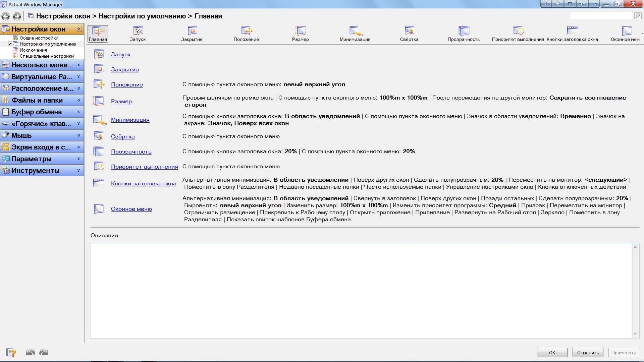
Task: Toggle the Настройки по умолчанию checkbox
Action: pyautogui.click(x=10, y=44)
